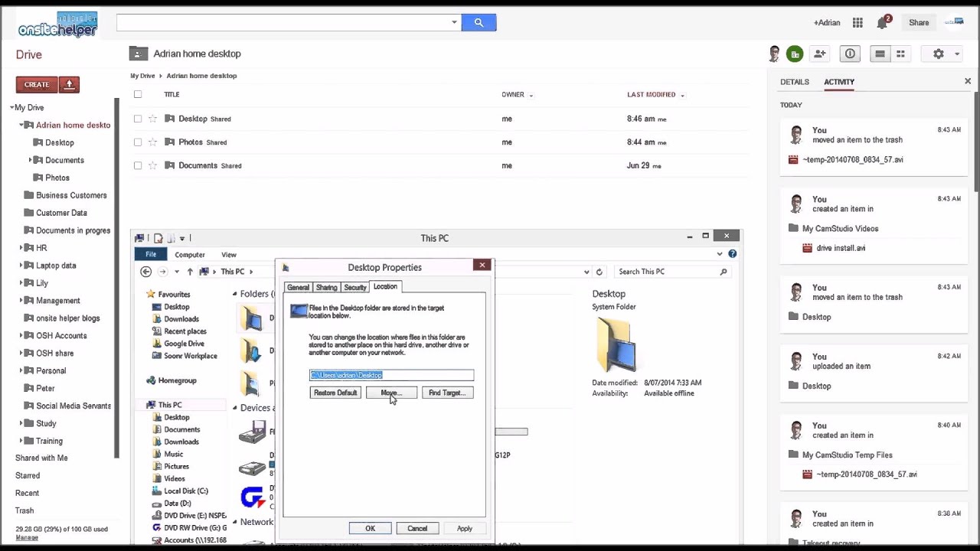Click the Move... button
This screenshot has height=551, width=980.
point(391,393)
